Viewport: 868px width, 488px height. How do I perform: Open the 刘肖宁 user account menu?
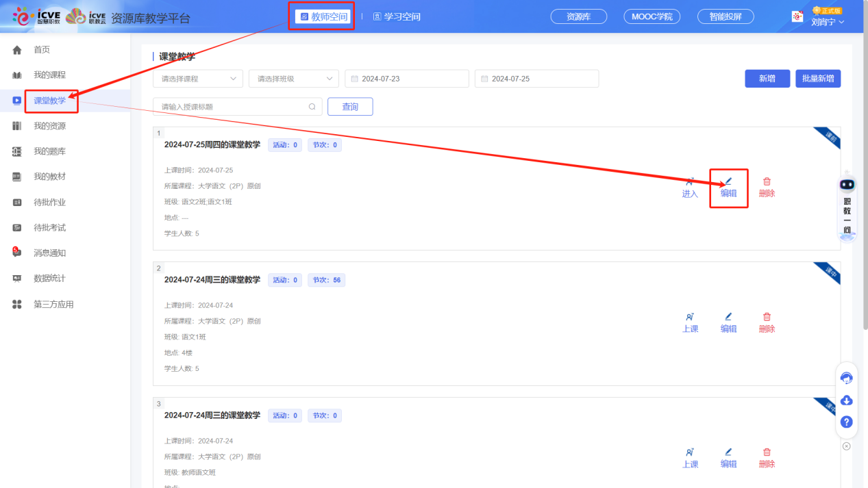pos(827,21)
